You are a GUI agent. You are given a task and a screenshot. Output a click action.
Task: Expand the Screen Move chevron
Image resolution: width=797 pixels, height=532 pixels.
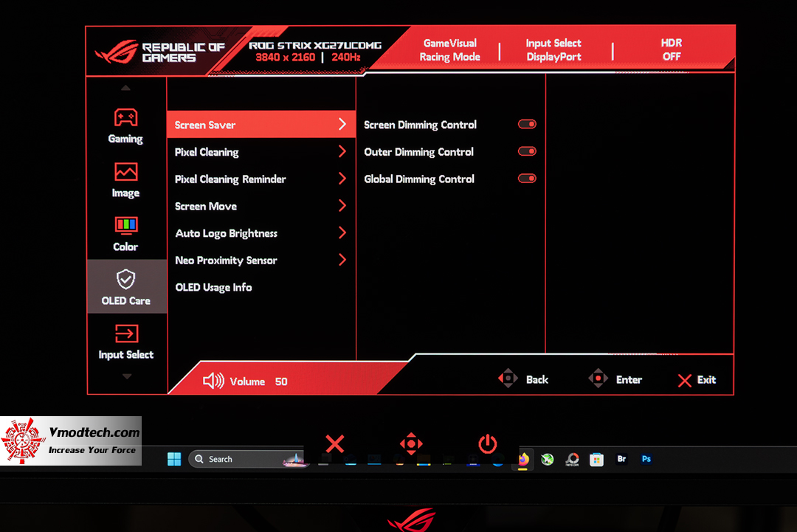pyautogui.click(x=342, y=205)
